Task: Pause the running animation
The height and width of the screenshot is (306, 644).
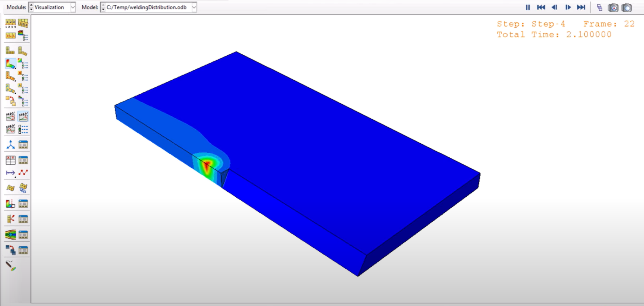Action: click(528, 7)
